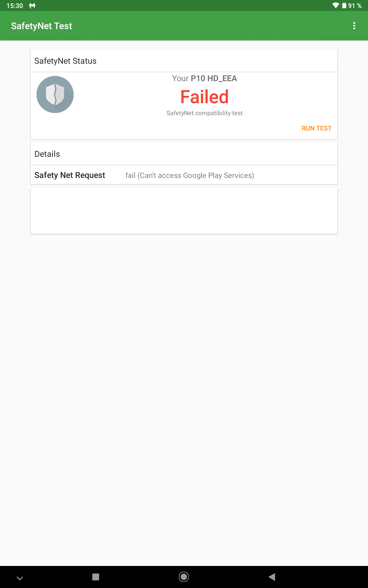
Task: Tap the Android home circle button
Action: coord(184,577)
